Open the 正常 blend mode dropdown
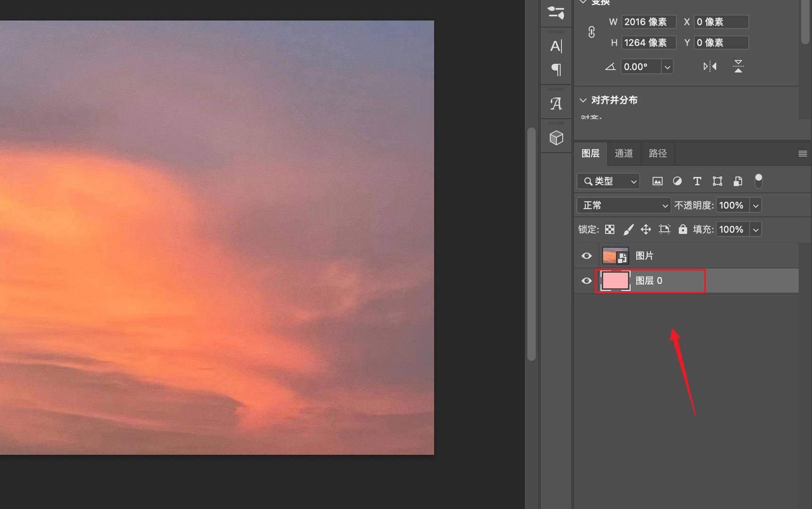The width and height of the screenshot is (812, 509). coord(623,205)
